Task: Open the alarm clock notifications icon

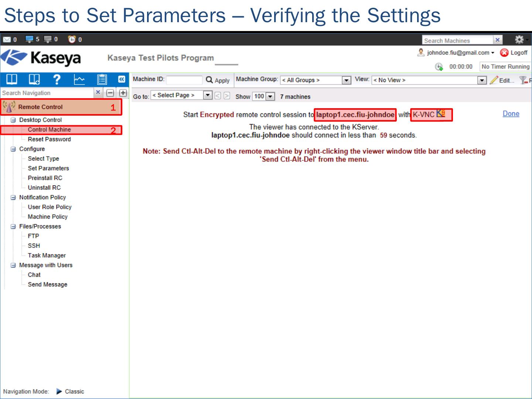Action: click(72, 39)
